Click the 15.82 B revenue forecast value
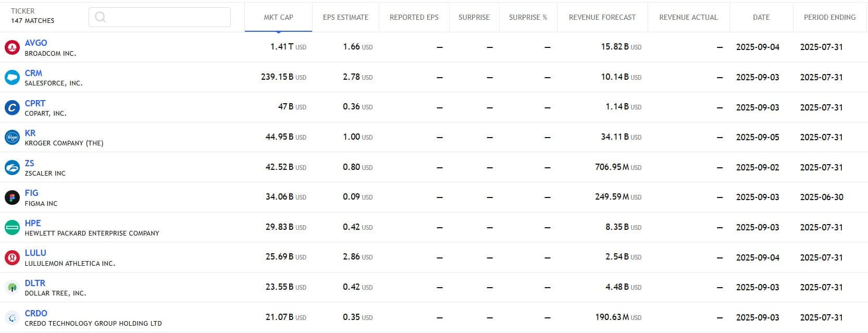Screen dimensions: 868x333 coord(621,47)
